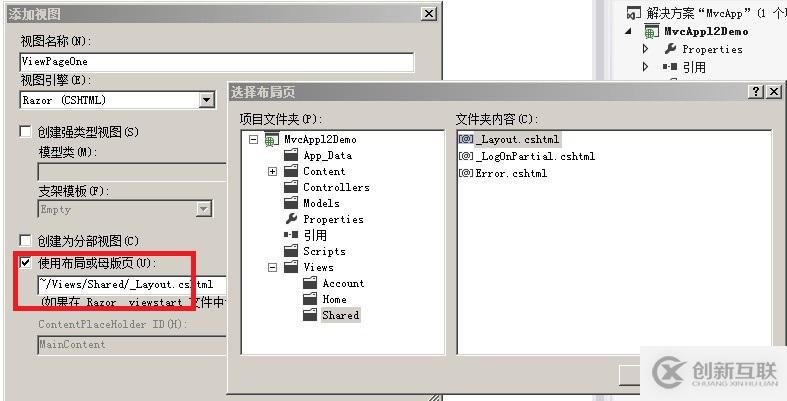Screen dimensions: 787x401
Task: Click the help button of 选择布局页 dialog
Action: (x=756, y=91)
